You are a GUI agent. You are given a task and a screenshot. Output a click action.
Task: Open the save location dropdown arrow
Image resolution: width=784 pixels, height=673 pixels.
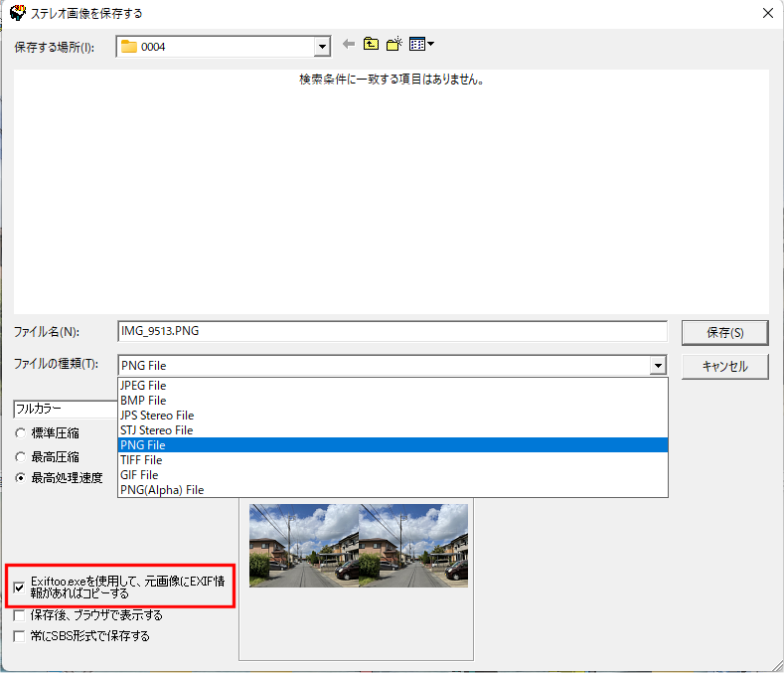[323, 47]
